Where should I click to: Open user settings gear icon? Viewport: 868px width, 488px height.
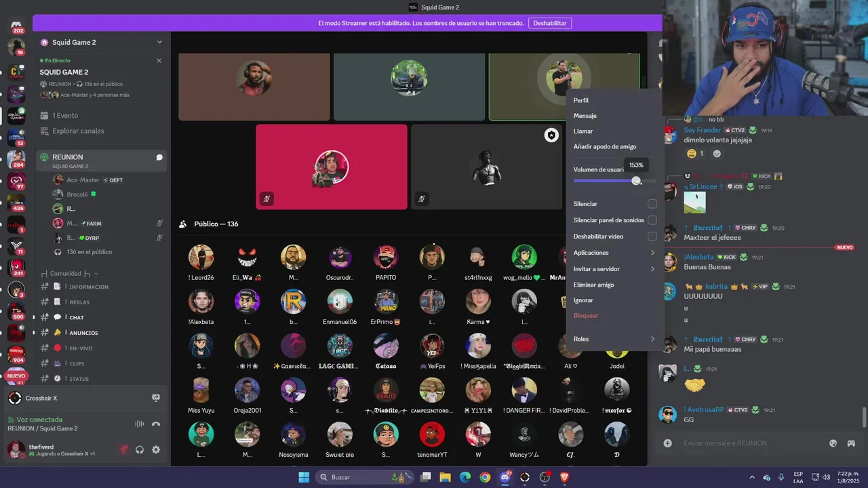pos(156,449)
